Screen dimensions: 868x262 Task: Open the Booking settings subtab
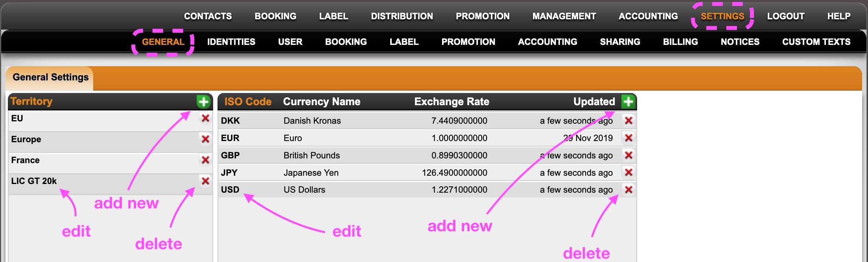tap(346, 42)
